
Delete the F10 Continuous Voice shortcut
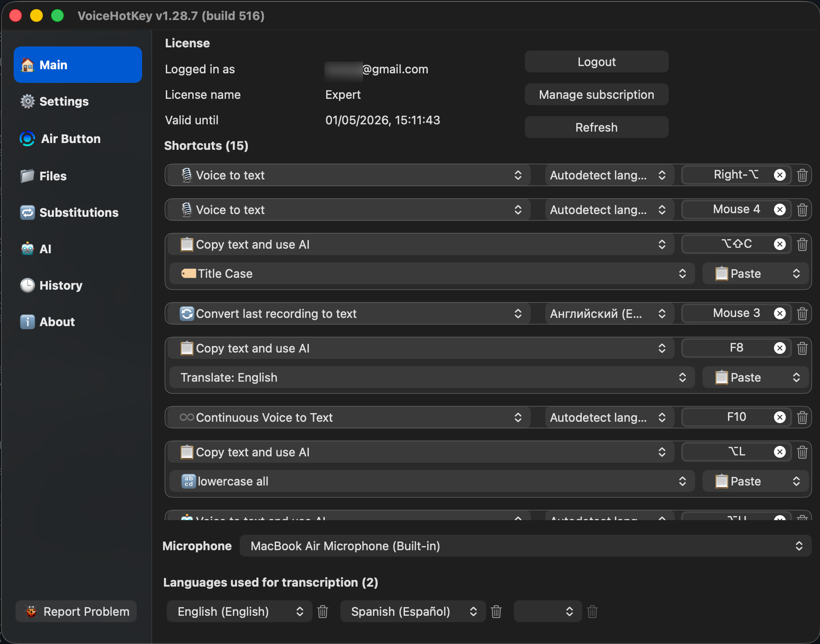(802, 418)
